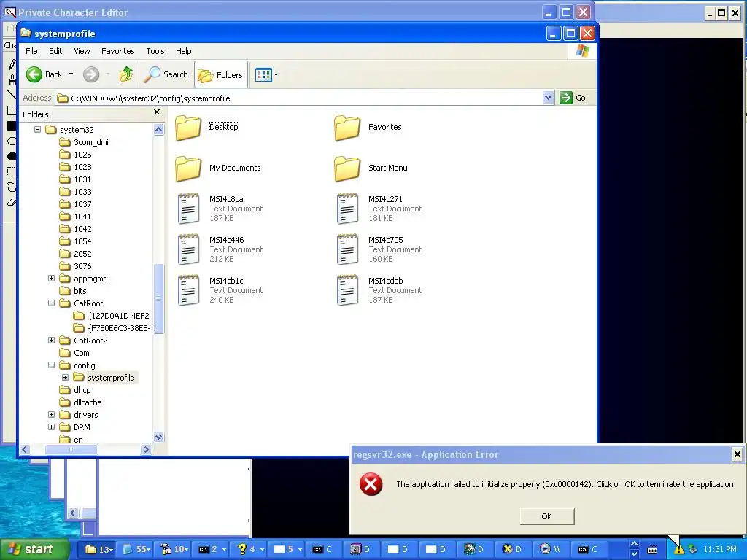747x560 pixels.
Task: Select the bits folder in tree
Action: 74,290
